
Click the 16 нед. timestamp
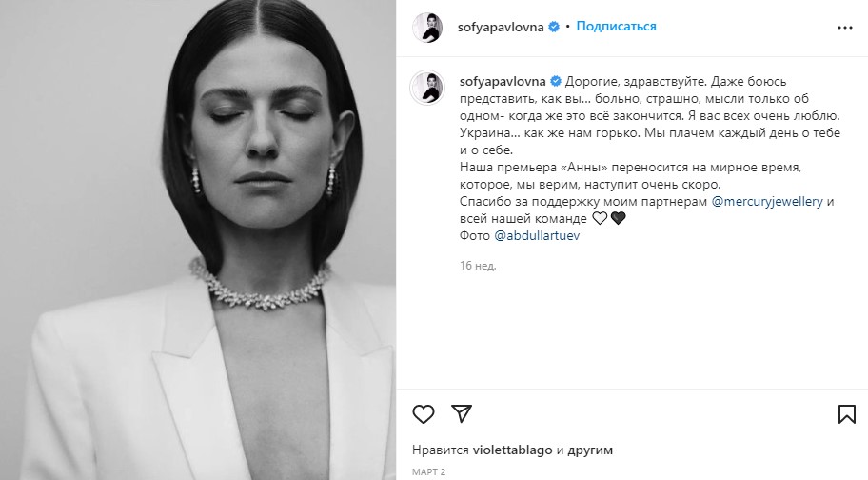pyautogui.click(x=478, y=266)
